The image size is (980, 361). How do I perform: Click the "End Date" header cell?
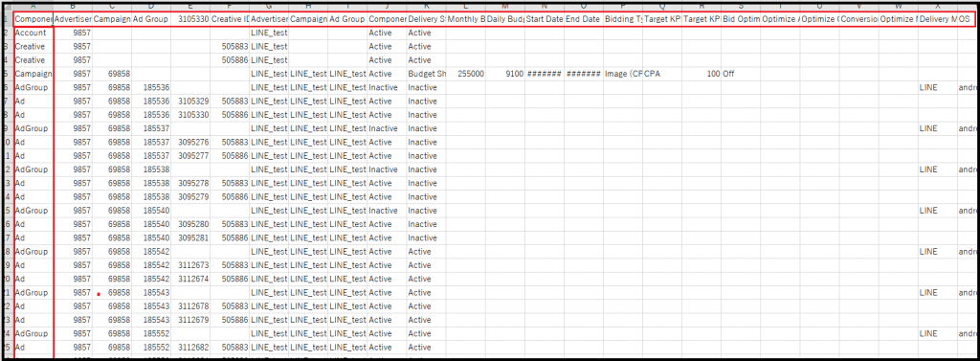(584, 19)
